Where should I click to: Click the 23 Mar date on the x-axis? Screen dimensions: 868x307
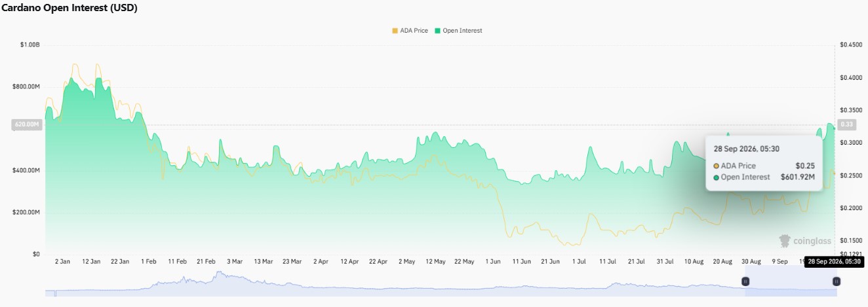[x=292, y=261]
